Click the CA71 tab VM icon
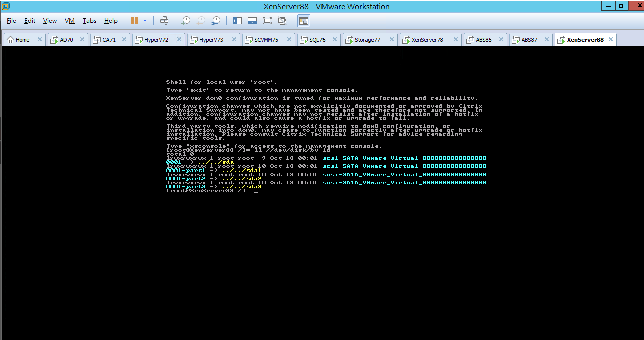644x340 pixels. click(97, 40)
